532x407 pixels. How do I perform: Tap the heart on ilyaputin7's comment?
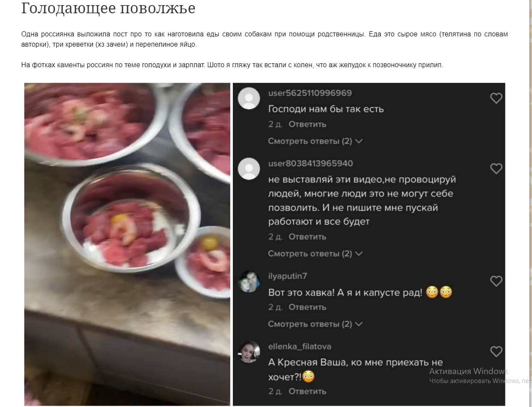point(496,281)
